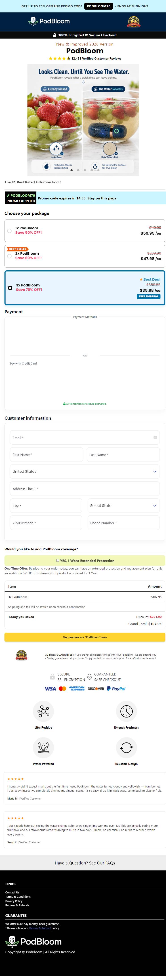166x980 pixels.
Task: Click the Zip/Postcode input field
Action: (x=46, y=523)
